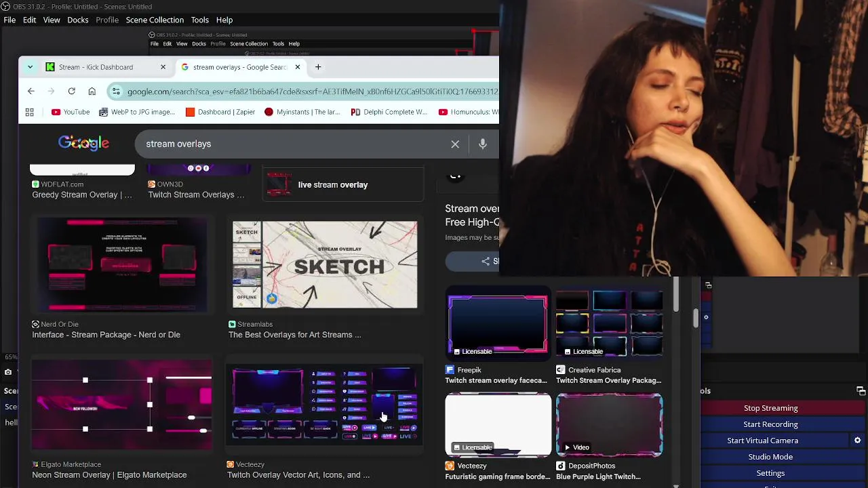Viewport: 868px width, 488px height.
Task: Enable Studio Mode in OBS
Action: tap(770, 457)
